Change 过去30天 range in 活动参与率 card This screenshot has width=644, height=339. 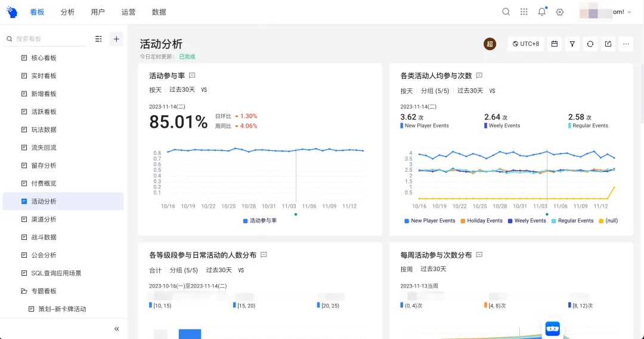[x=182, y=90]
